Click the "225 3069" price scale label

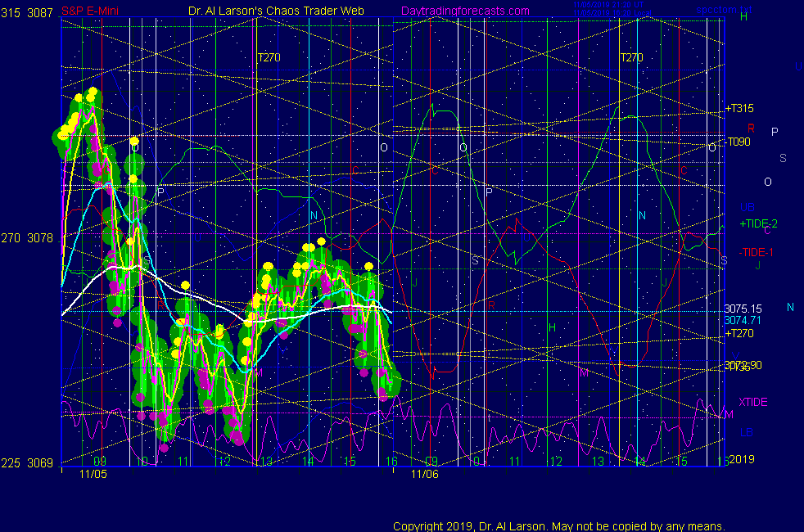pos(27,463)
